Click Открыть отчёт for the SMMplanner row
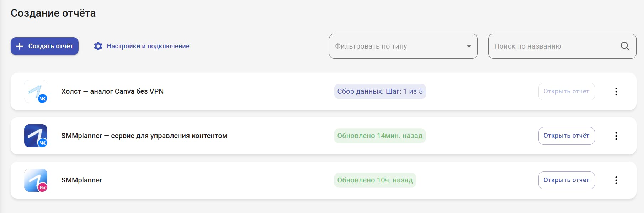644x213 pixels. tap(566, 180)
